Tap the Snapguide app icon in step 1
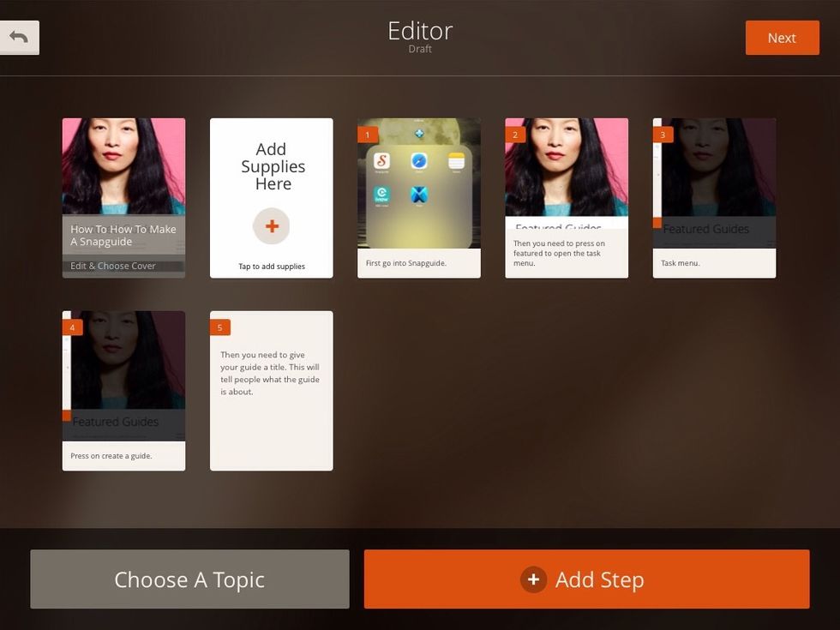The image size is (840, 630). tap(382, 160)
